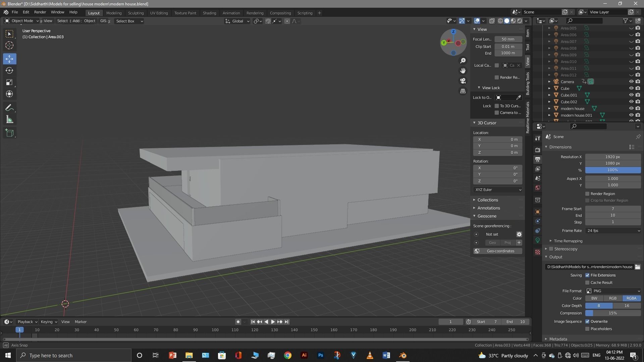644x362 pixels.
Task: Open the GIS menu in viewport header
Action: (x=103, y=21)
